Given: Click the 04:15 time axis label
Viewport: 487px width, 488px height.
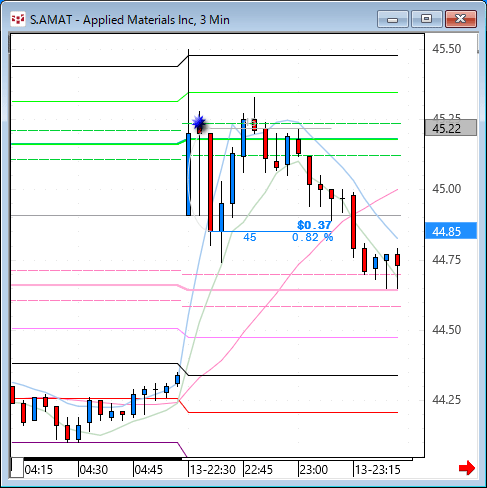Looking at the screenshot, I should tap(39, 470).
